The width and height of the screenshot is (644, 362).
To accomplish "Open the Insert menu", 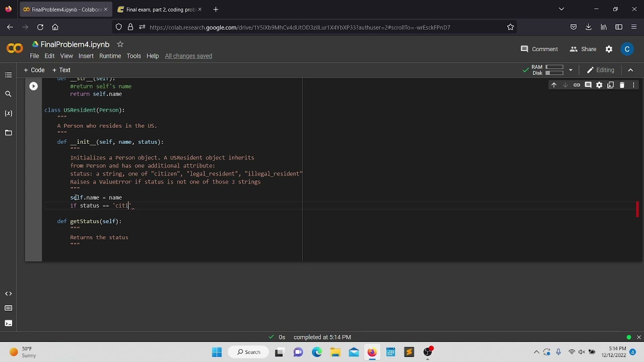I will (86, 56).
